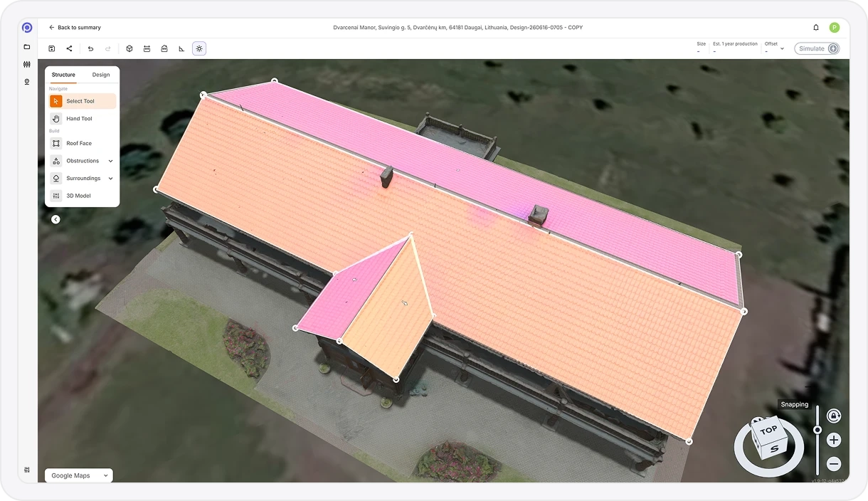Screen dimensions: 868x501
Task: Redo the last undone action
Action: click(x=107, y=48)
